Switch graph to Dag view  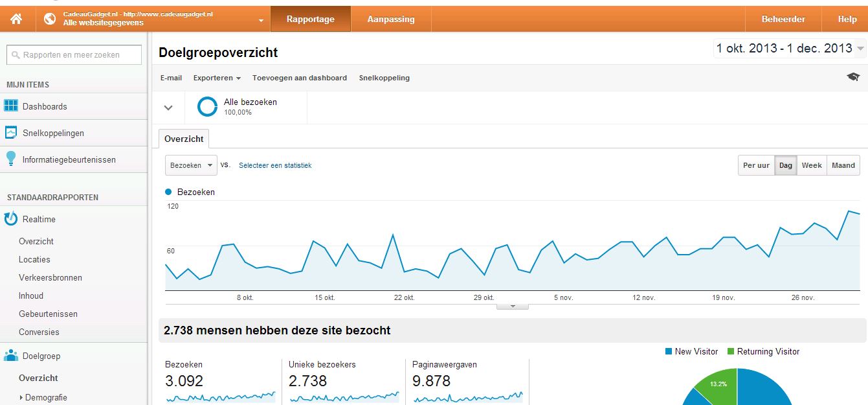(786, 165)
